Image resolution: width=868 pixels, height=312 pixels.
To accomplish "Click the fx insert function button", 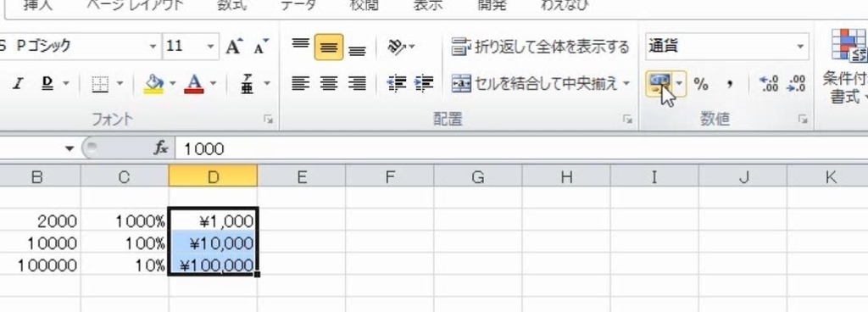I will (x=160, y=148).
